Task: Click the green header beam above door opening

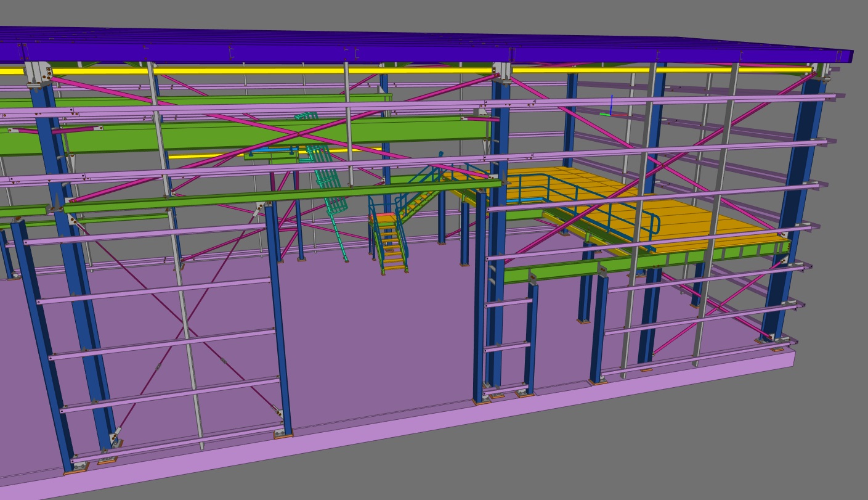Action: pyautogui.click(x=277, y=195)
